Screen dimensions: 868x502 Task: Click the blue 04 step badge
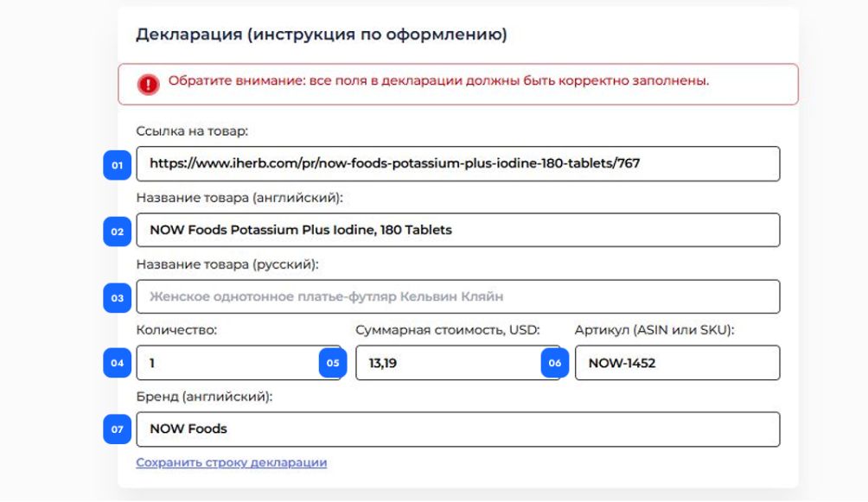click(117, 363)
